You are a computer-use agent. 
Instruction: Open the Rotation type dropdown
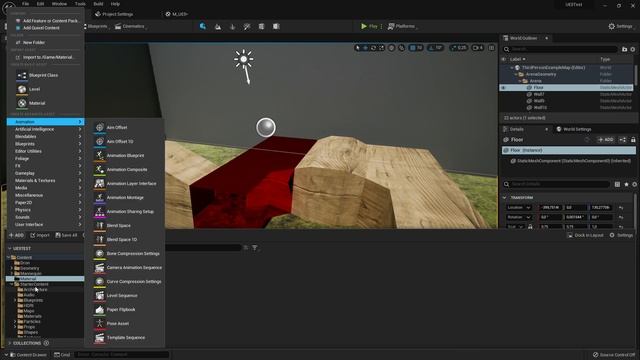tap(519, 217)
